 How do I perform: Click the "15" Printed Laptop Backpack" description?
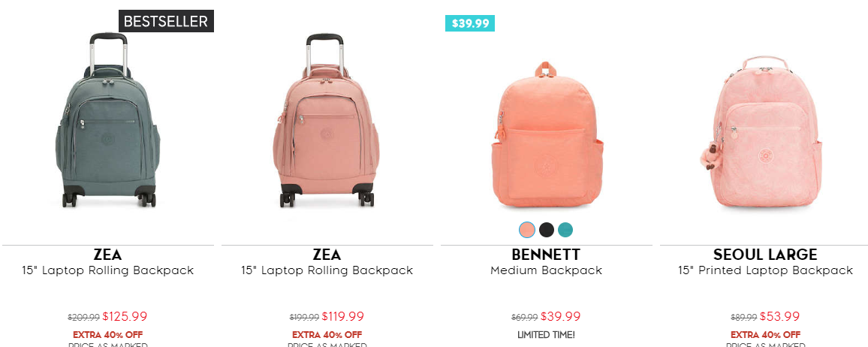[765, 270]
